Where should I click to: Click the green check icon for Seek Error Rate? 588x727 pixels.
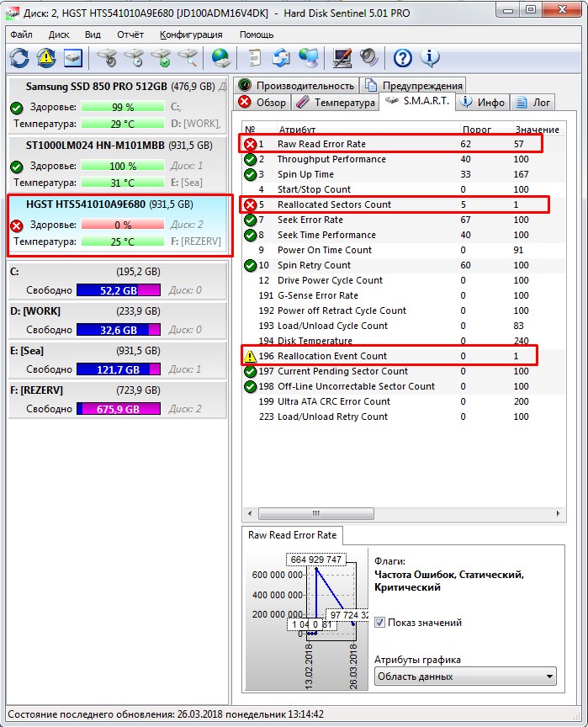[x=250, y=220]
